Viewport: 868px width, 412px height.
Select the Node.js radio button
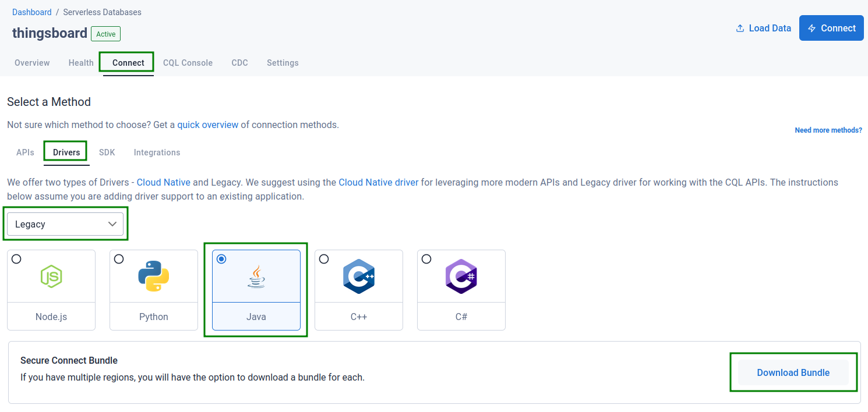pyautogui.click(x=16, y=259)
